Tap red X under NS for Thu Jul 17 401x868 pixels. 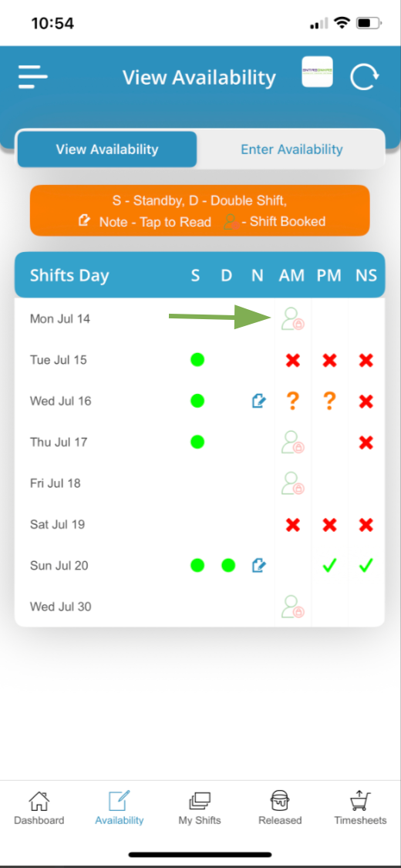366,442
